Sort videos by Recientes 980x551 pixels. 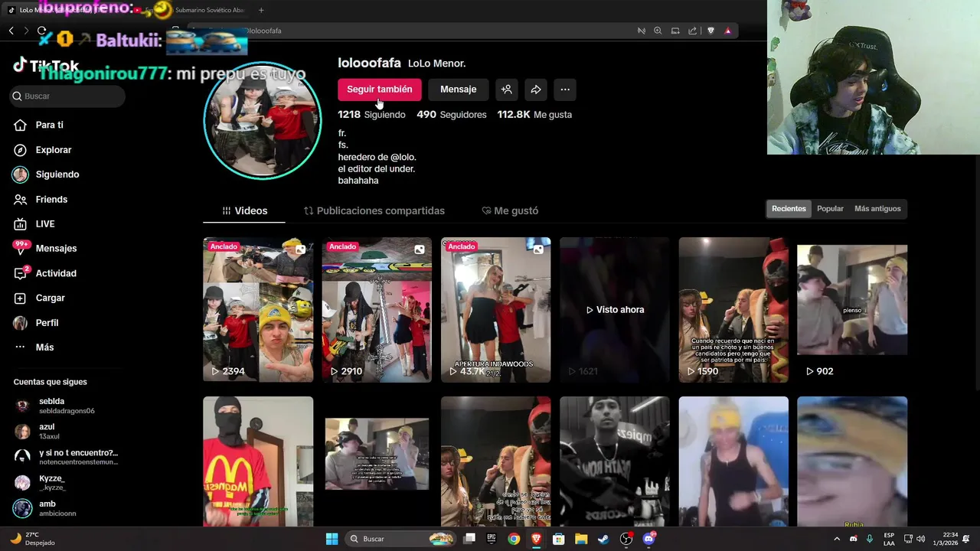pyautogui.click(x=789, y=209)
